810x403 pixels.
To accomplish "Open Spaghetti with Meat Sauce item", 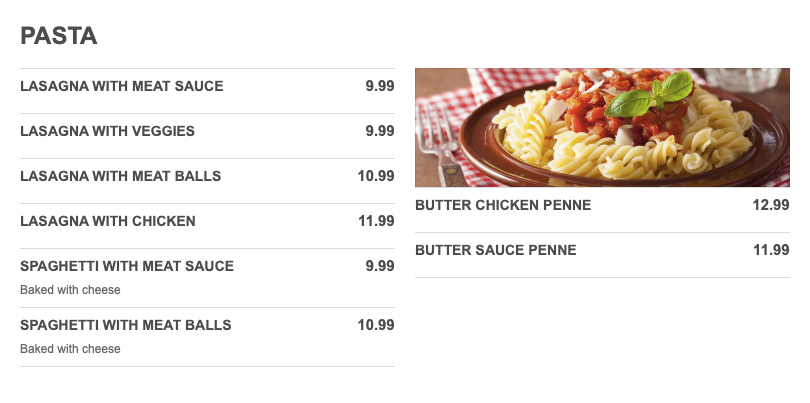I will click(x=127, y=266).
